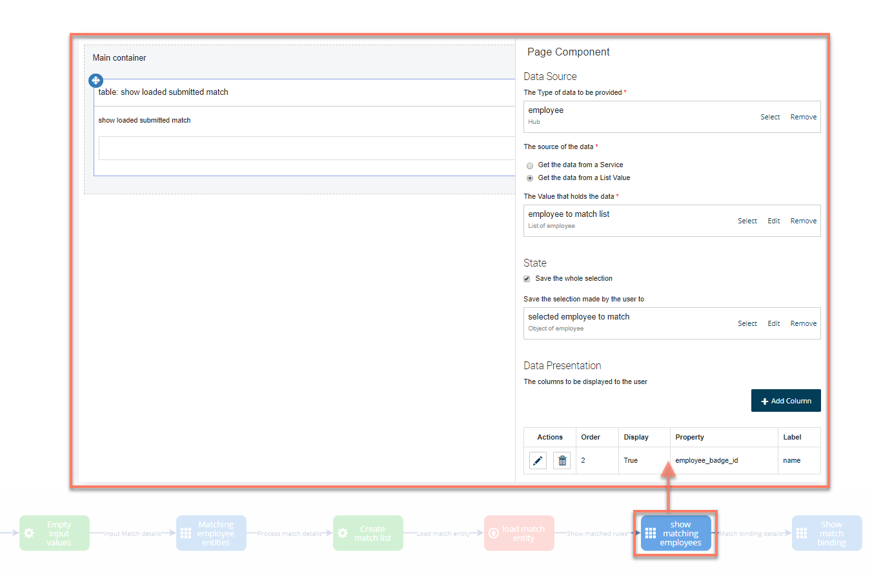
Task: Choose 'Get the data from a List Value' option
Action: [530, 178]
